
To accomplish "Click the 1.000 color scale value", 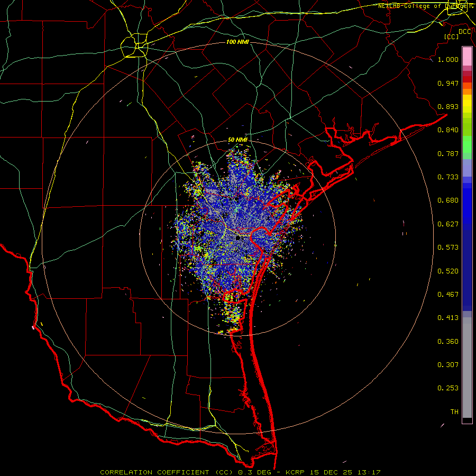I will pyautogui.click(x=448, y=59).
